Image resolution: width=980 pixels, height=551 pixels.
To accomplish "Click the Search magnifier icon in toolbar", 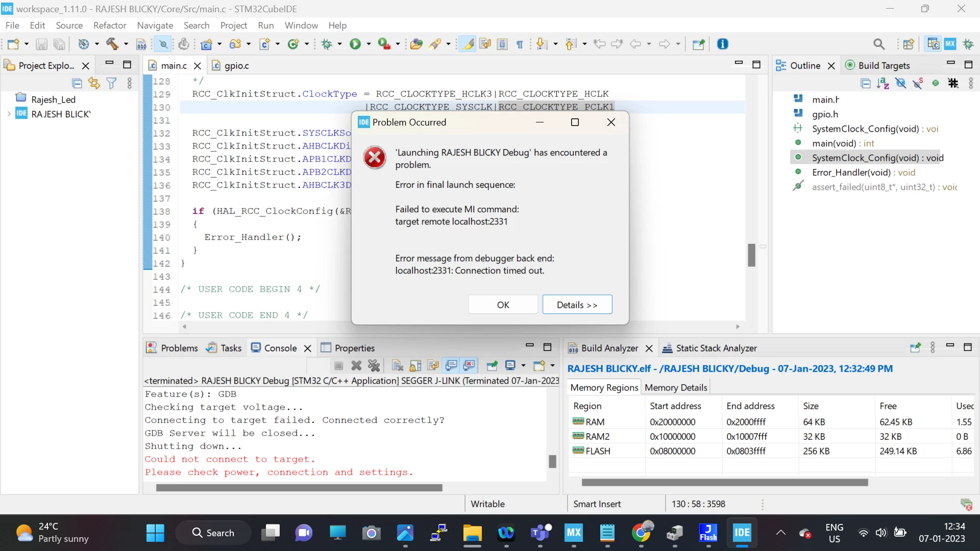I will tap(879, 44).
